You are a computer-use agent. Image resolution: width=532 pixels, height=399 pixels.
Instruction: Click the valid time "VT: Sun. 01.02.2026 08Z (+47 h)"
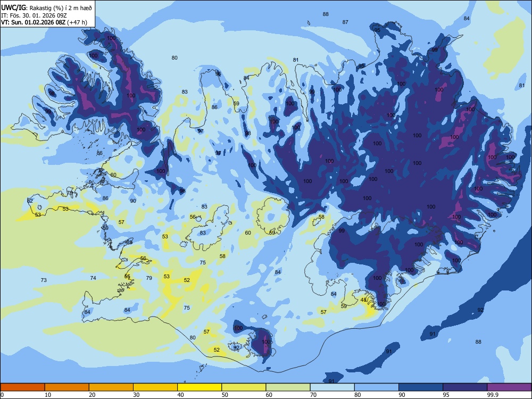(x=44, y=22)
